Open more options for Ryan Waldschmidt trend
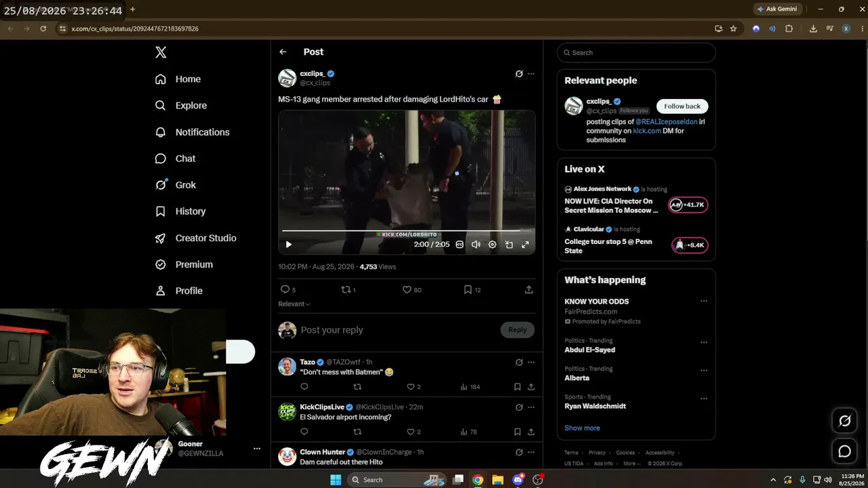 tap(704, 399)
